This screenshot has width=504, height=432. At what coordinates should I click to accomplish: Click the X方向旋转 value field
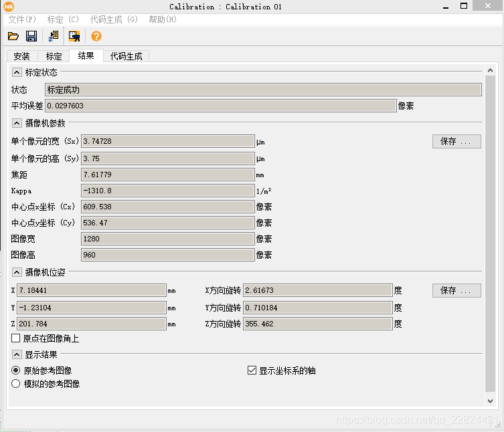pyautogui.click(x=318, y=290)
